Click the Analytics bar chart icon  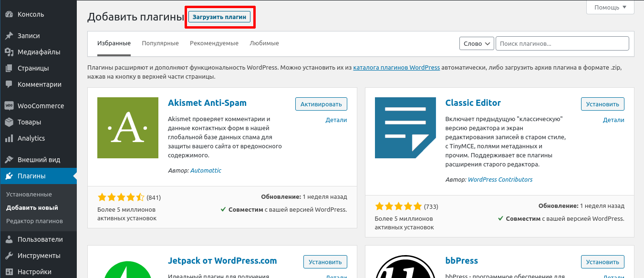click(9, 138)
